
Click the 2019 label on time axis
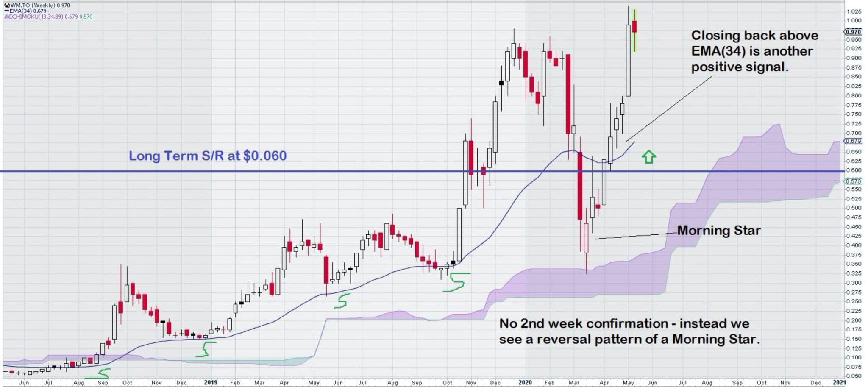[x=210, y=382]
